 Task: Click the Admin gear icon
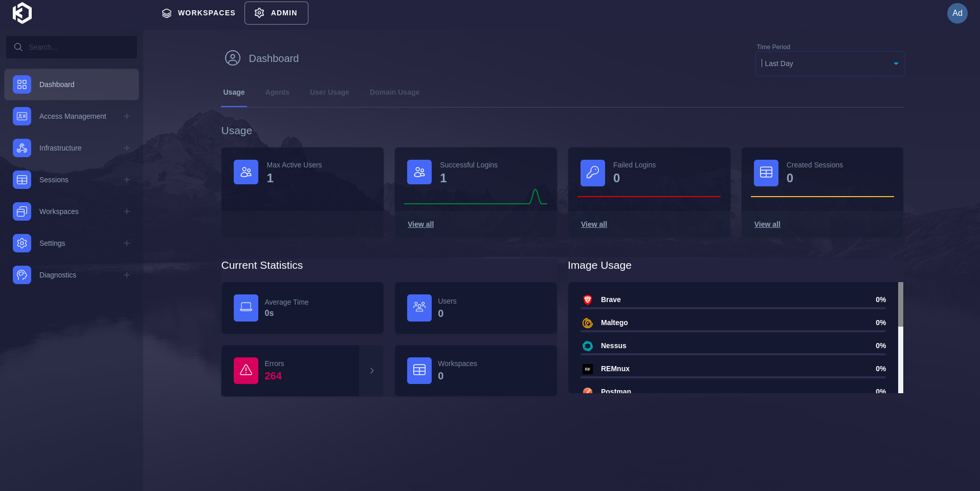[259, 13]
